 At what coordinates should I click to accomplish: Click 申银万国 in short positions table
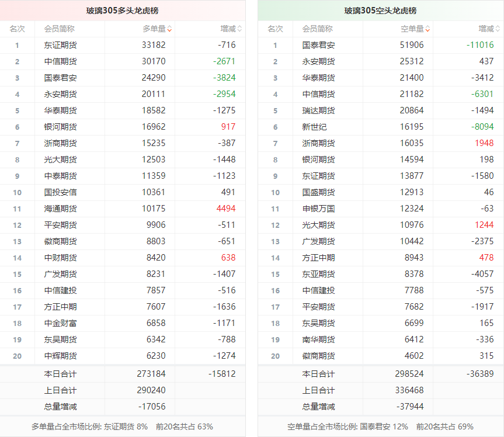pyautogui.click(x=318, y=209)
